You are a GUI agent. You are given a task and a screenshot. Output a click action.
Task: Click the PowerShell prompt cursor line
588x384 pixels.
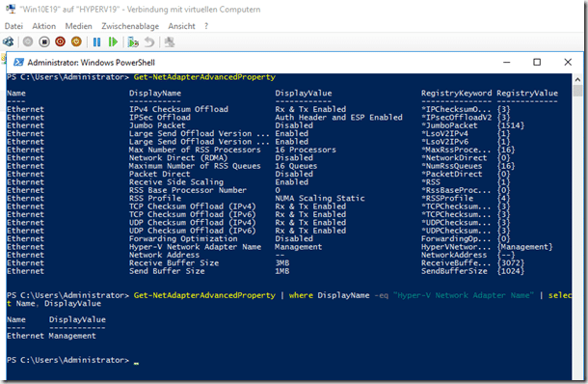[x=73, y=360]
